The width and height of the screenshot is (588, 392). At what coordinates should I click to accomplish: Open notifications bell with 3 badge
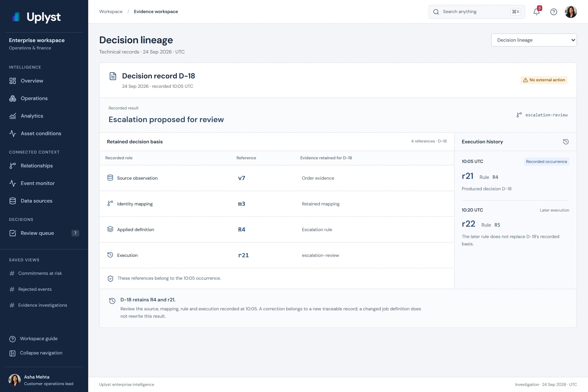click(537, 11)
